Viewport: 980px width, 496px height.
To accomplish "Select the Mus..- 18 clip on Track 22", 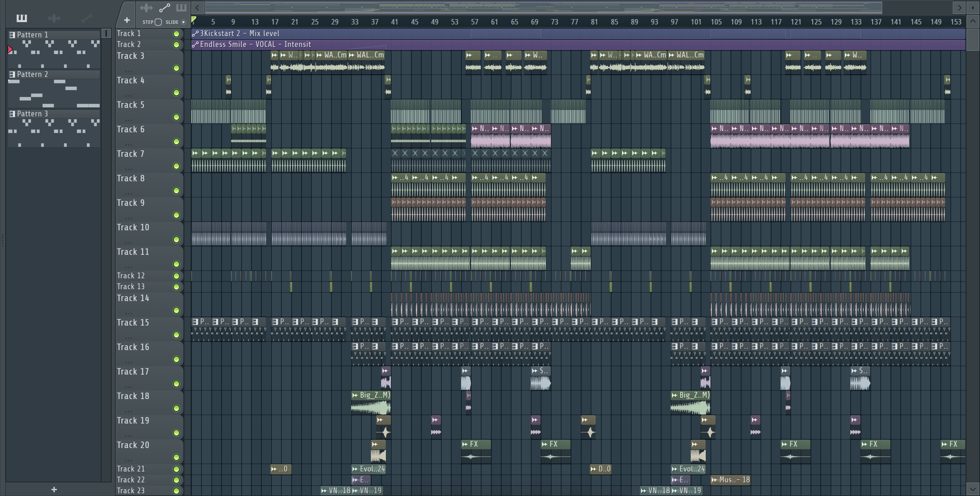I will (731, 480).
